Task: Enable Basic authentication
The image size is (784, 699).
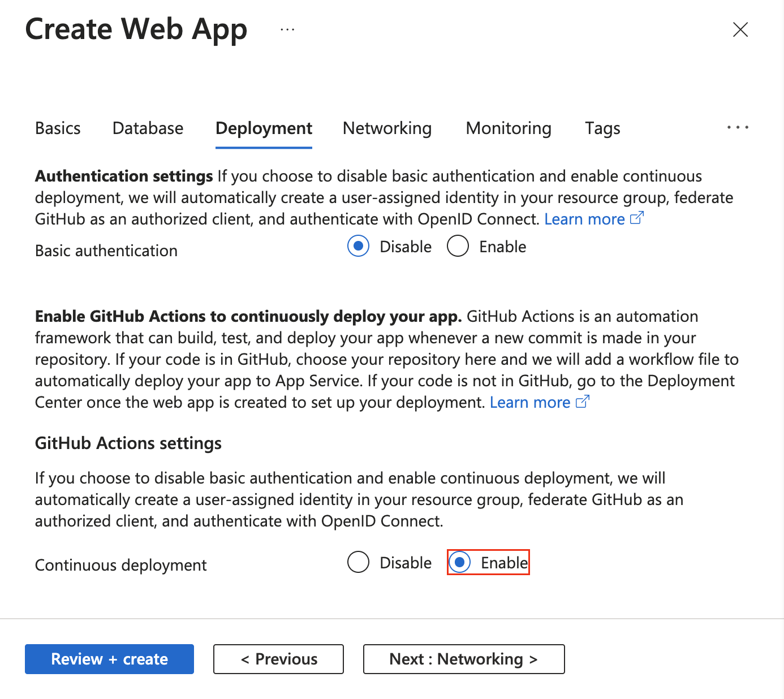Action: [x=458, y=246]
